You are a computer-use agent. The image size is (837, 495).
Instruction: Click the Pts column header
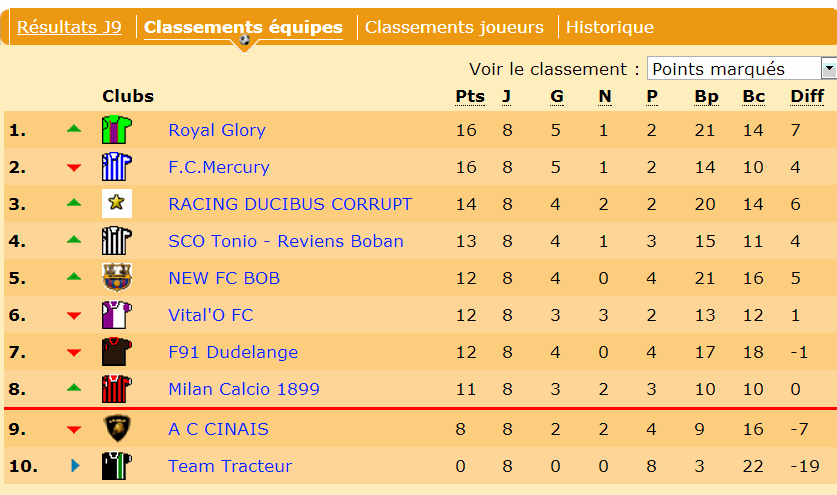click(470, 96)
